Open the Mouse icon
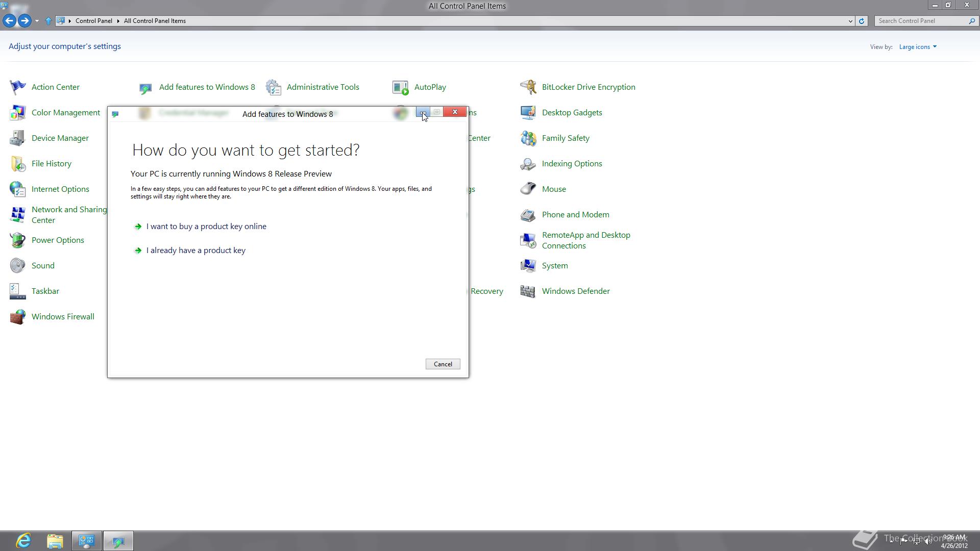 pyautogui.click(x=528, y=189)
